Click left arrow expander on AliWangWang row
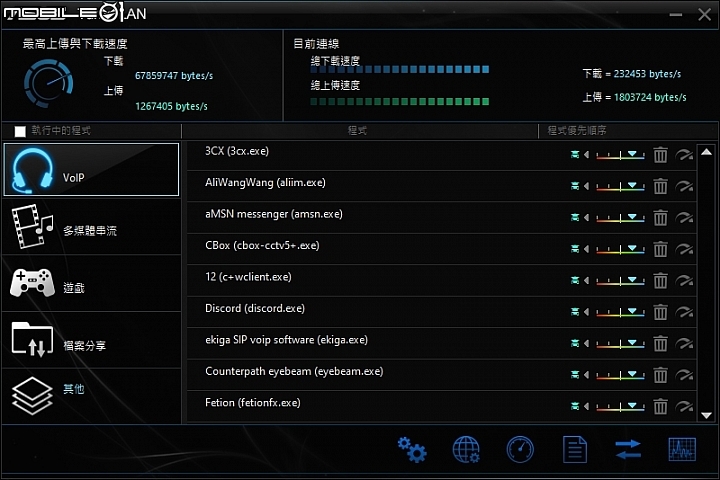720x480 pixels. [586, 186]
